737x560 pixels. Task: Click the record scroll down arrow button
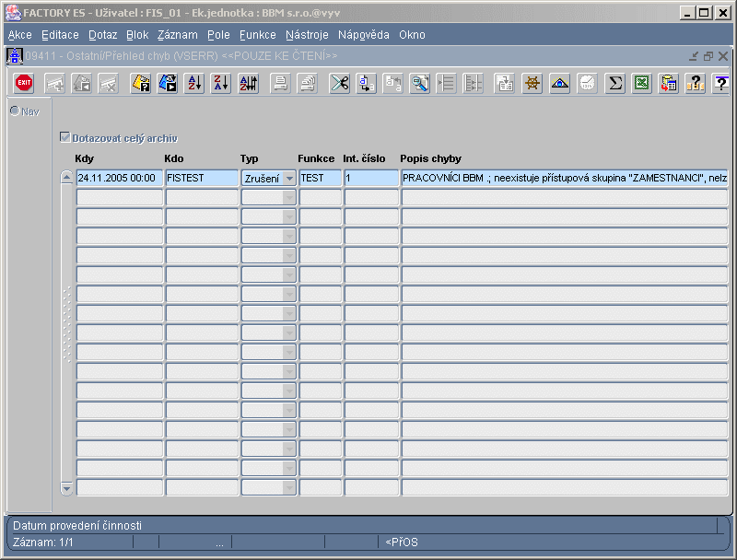coord(66,488)
